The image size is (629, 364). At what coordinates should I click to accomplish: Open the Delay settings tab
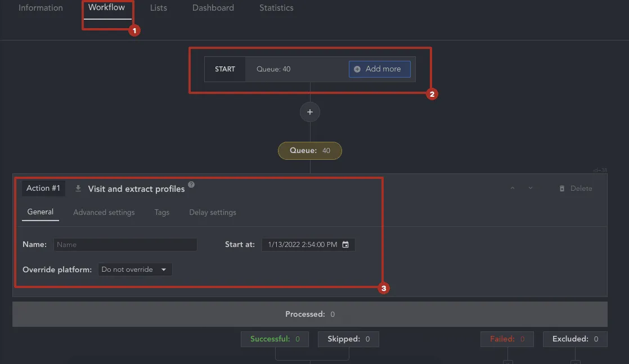[x=213, y=212]
